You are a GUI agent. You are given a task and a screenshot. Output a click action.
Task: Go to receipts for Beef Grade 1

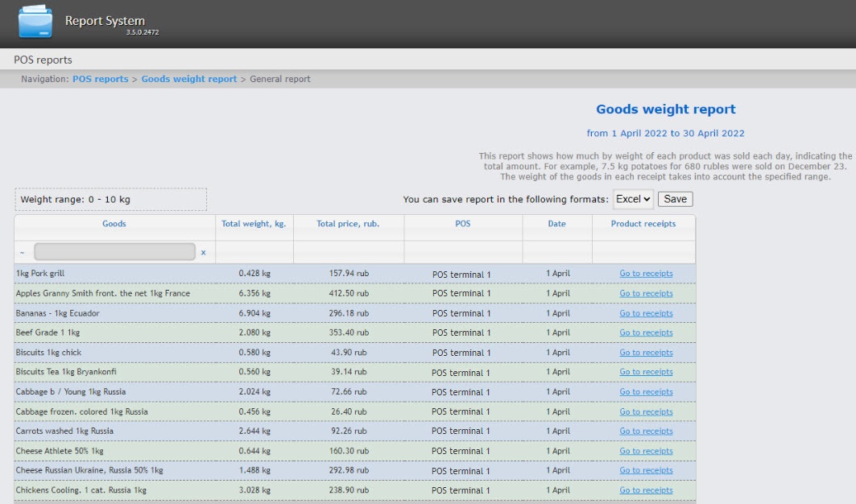[646, 333]
